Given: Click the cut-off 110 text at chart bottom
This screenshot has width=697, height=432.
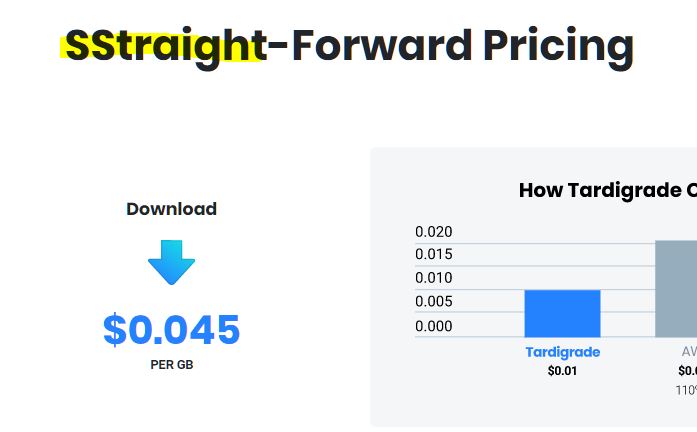Looking at the screenshot, I should pos(686,390).
